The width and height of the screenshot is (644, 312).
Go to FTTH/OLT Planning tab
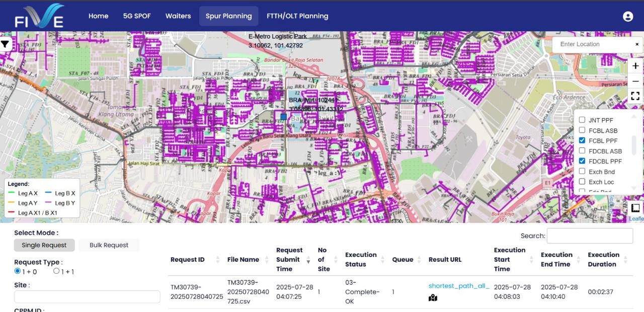(297, 16)
